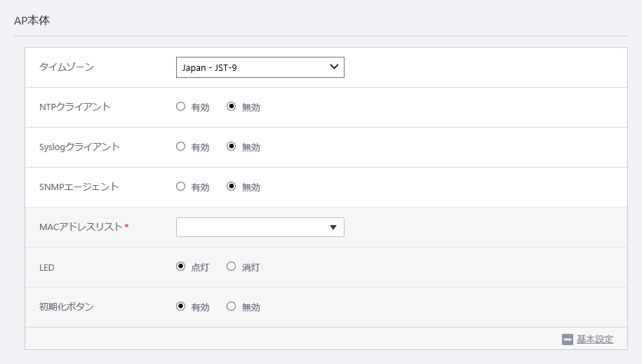Select 有効 for 初期化ボタン

coord(180,306)
